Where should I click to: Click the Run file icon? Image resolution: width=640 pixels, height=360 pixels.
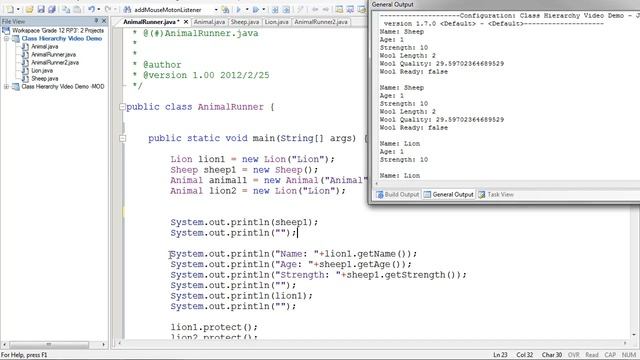pyautogui.click(x=256, y=9)
